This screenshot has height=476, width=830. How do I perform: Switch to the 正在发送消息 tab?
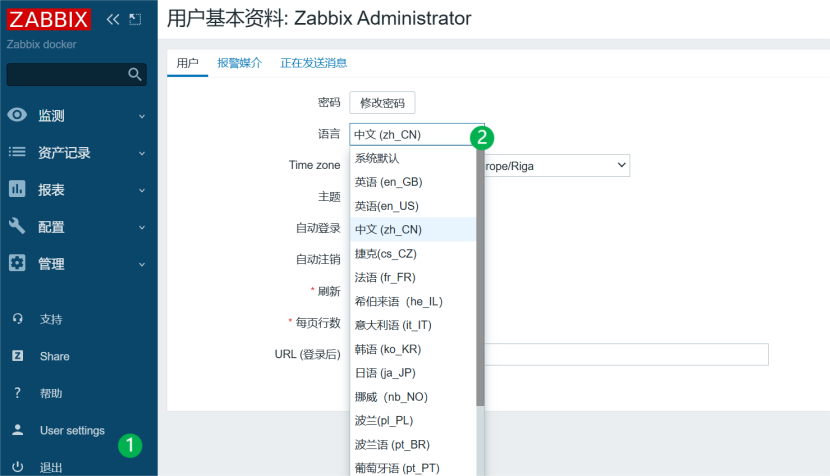313,63
